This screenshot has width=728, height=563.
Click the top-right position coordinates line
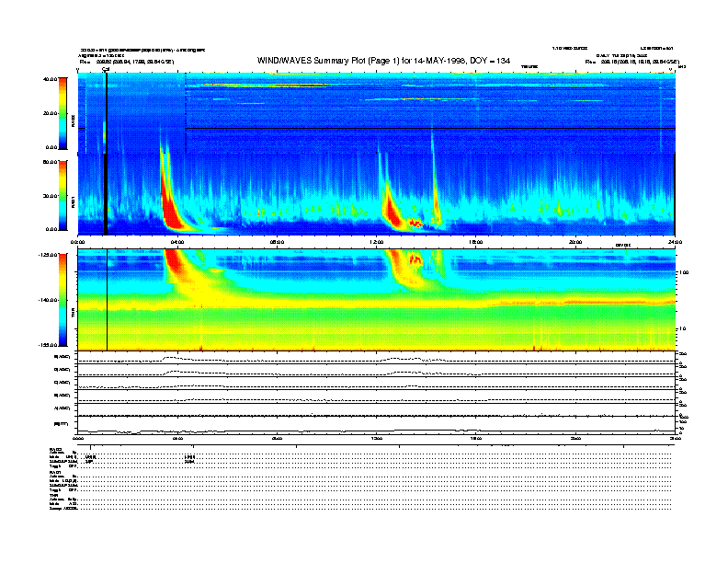tap(632, 62)
